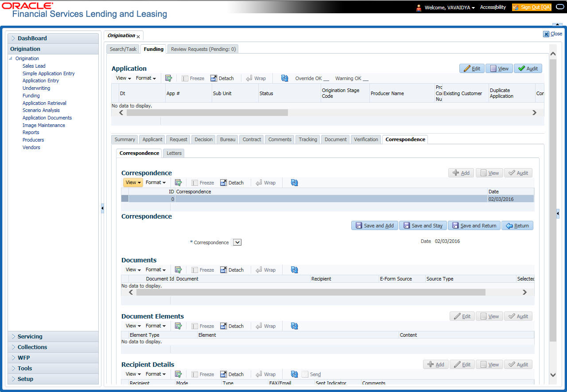Close the Origination tab with X
Image resolution: width=567 pixels, height=392 pixels.
138,37
